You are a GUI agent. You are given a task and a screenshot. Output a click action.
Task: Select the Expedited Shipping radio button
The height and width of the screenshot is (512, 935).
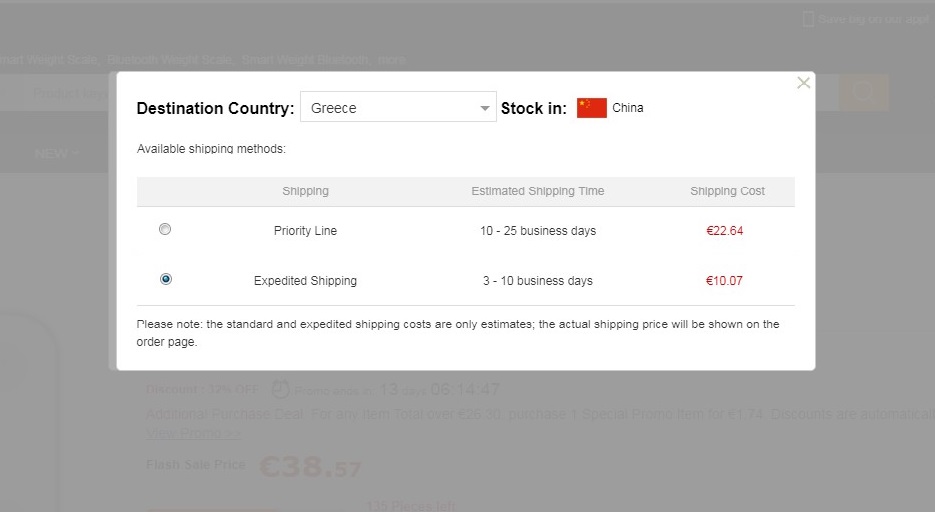pos(165,279)
